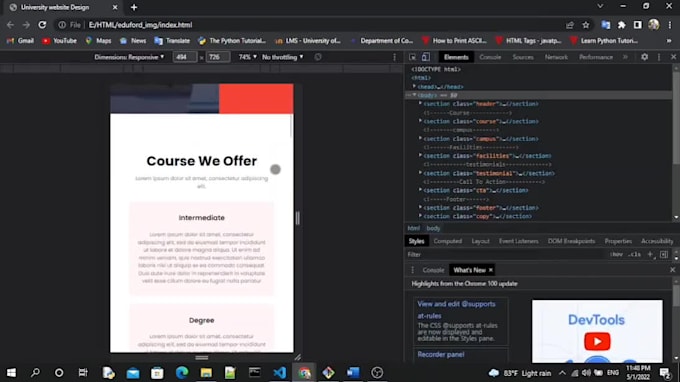This screenshot has width=680, height=382.
Task: Open the Chrome profile avatar
Action: [654, 25]
